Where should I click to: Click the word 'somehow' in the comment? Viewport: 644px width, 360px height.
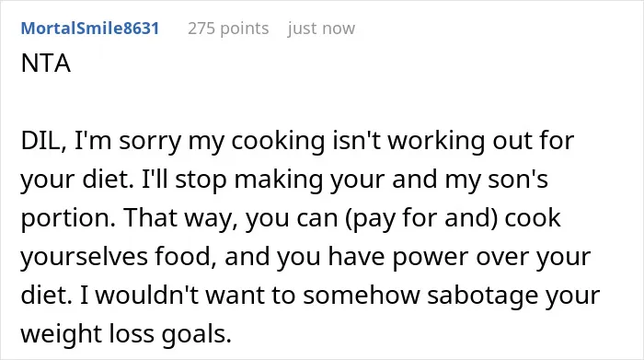point(362,295)
